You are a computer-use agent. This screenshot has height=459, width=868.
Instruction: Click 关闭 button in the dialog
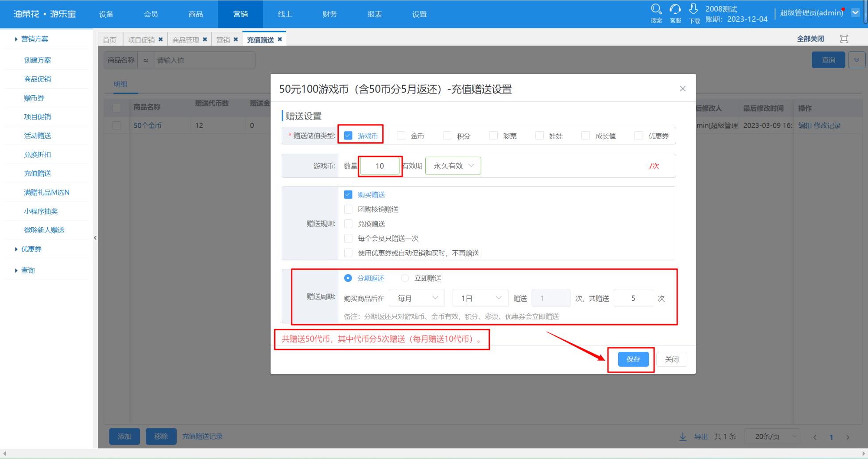click(x=672, y=359)
